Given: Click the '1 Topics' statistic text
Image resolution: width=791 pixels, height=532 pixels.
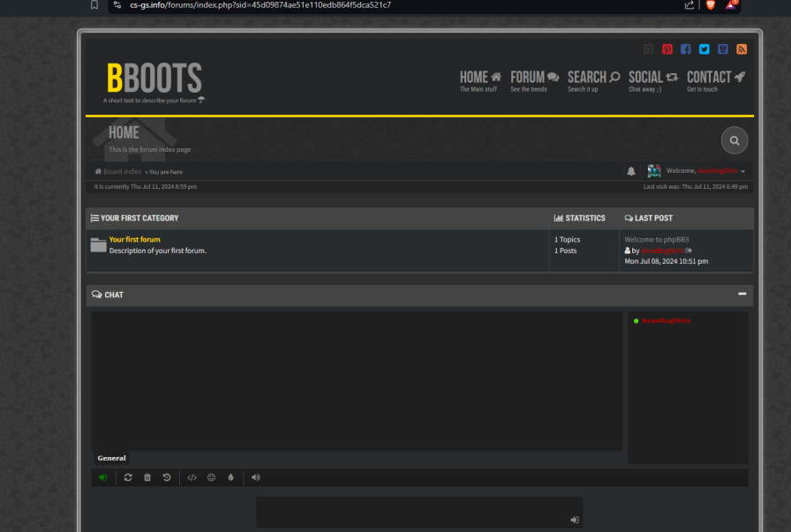Looking at the screenshot, I should pos(568,239).
